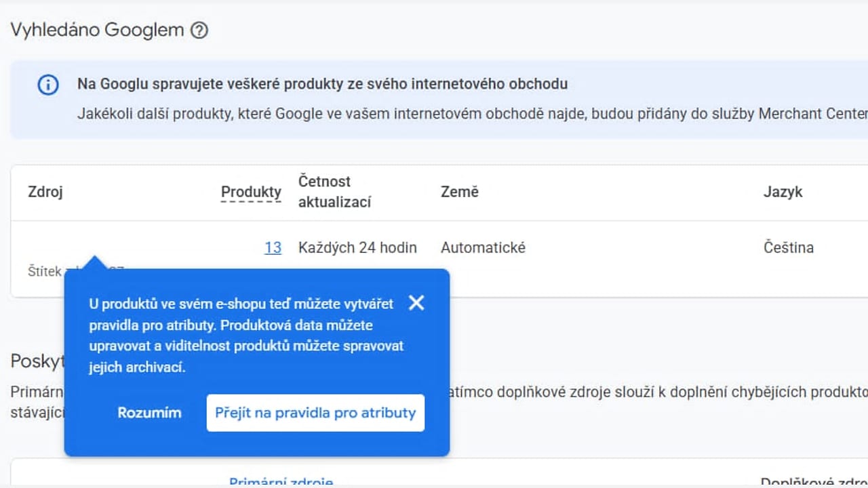
Task: Click the Jazyk column header
Action: (783, 192)
